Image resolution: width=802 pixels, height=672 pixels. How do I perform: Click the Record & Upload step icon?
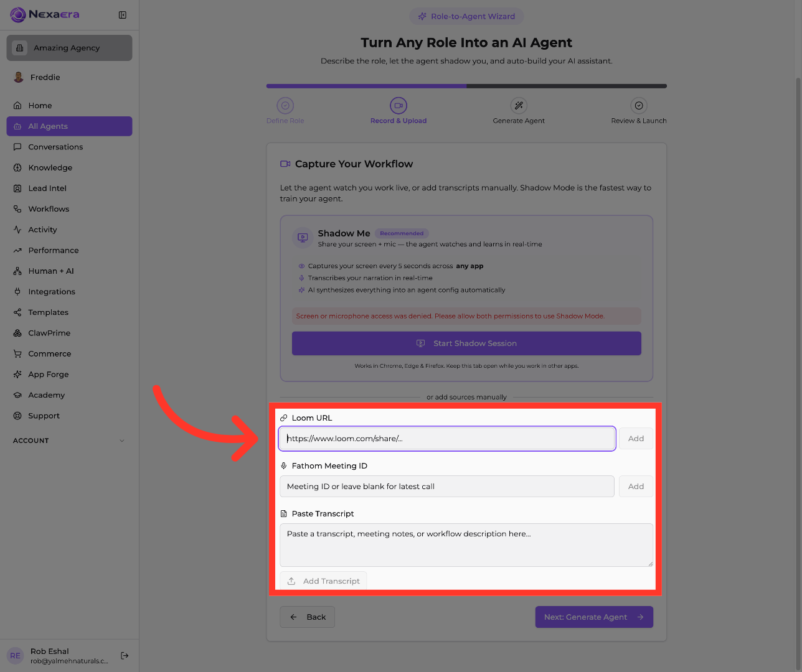click(x=399, y=105)
